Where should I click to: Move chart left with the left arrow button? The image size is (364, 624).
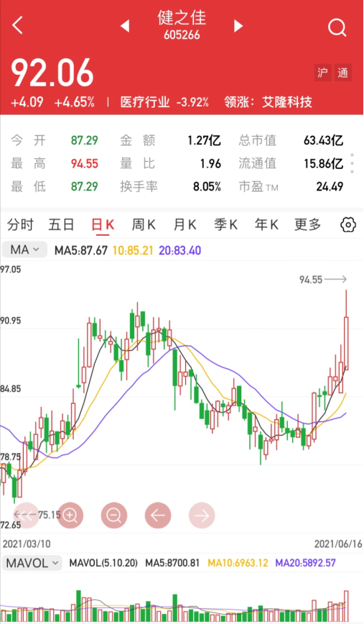158,515
